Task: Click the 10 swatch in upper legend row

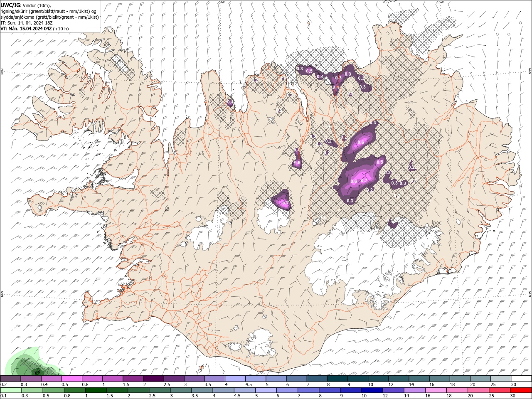Action: point(378,379)
